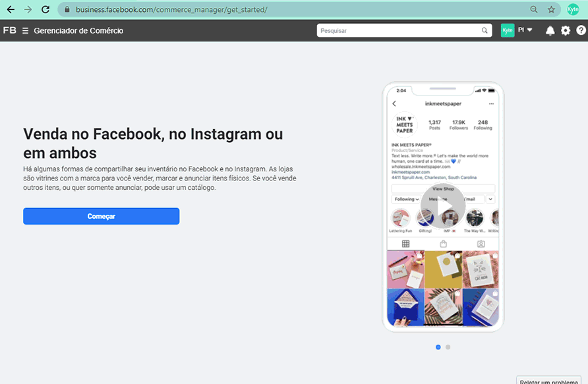Viewport: 588px width, 384px height.
Task: Open the hamburger menu beside Gerenciador de Comércio
Action: (x=25, y=31)
